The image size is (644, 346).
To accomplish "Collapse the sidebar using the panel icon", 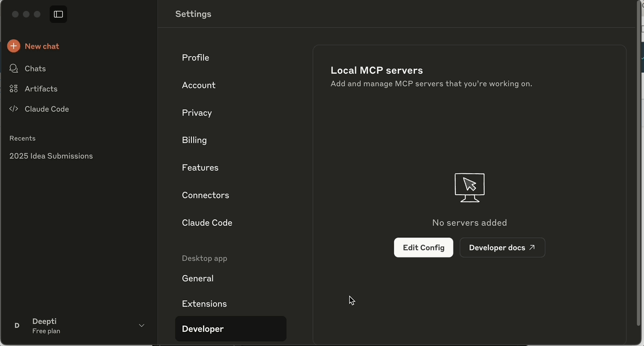I will coord(58,14).
